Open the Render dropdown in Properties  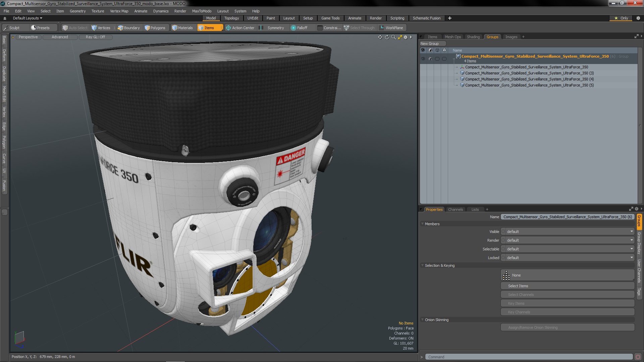tap(568, 240)
